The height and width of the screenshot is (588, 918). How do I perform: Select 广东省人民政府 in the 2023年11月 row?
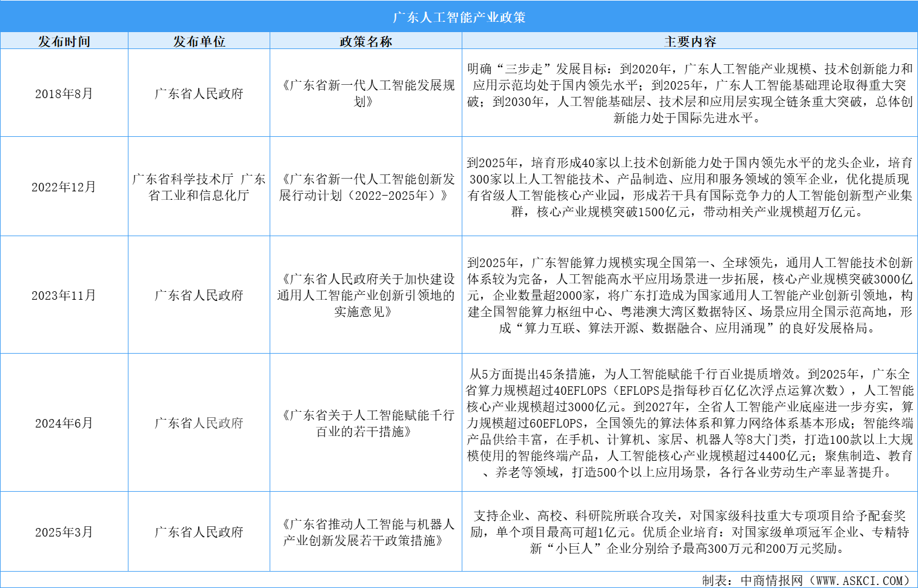pyautogui.click(x=199, y=295)
